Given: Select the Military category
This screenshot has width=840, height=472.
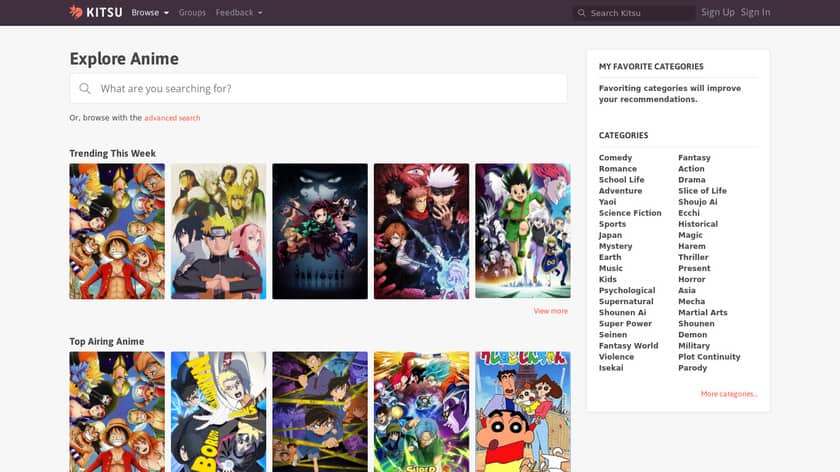Looking at the screenshot, I should coord(694,346).
